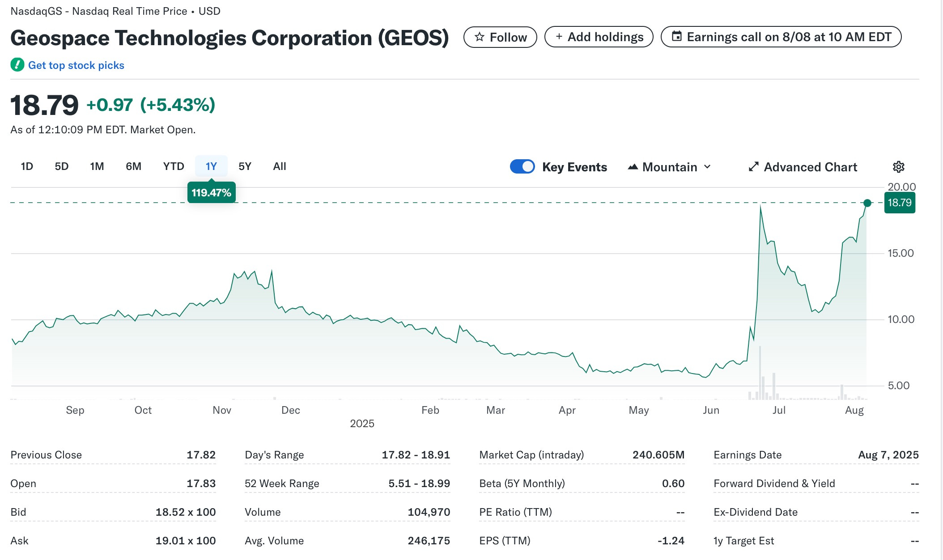Expand the Mountain chart type dropdown chevron
The width and height of the screenshot is (943, 560).
(707, 167)
